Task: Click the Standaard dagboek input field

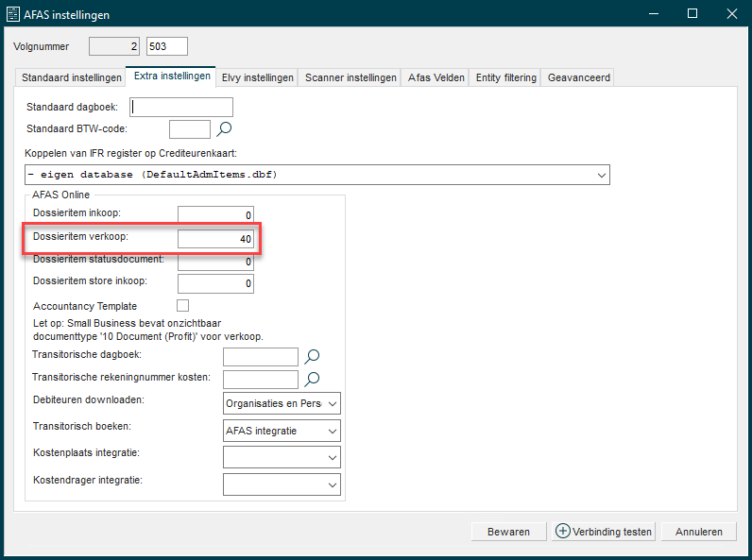Action: [181, 108]
